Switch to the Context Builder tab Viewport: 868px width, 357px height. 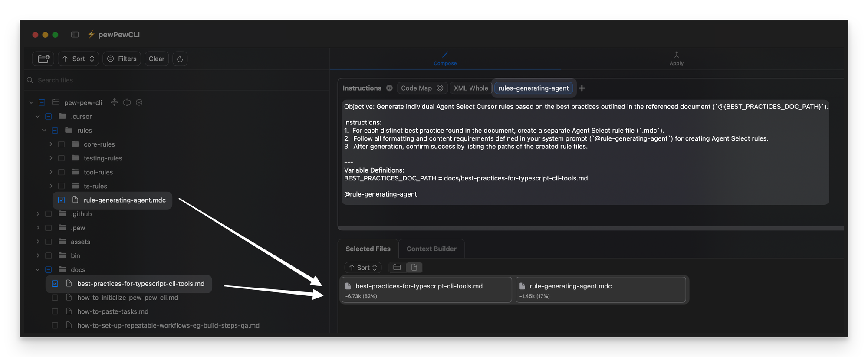pos(431,249)
